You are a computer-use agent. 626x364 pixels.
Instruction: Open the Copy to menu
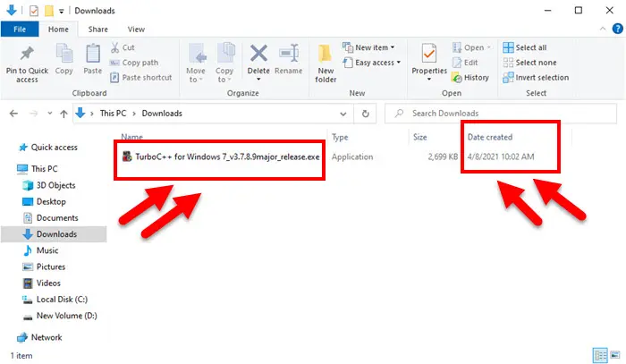[224, 63]
